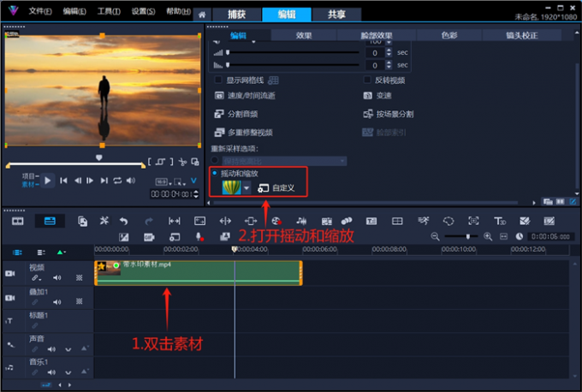This screenshot has height=392, width=582.
Task: Open the disabled resampling option combo box
Action: 284,161
